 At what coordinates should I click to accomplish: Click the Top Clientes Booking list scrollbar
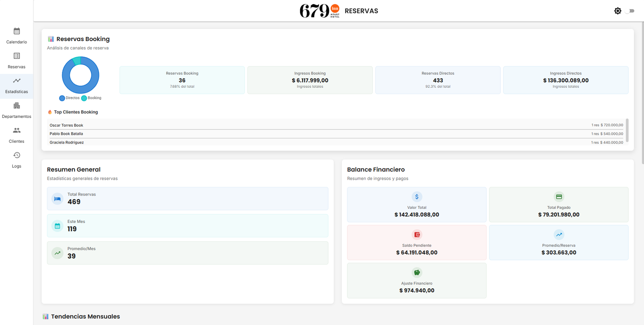click(x=627, y=130)
